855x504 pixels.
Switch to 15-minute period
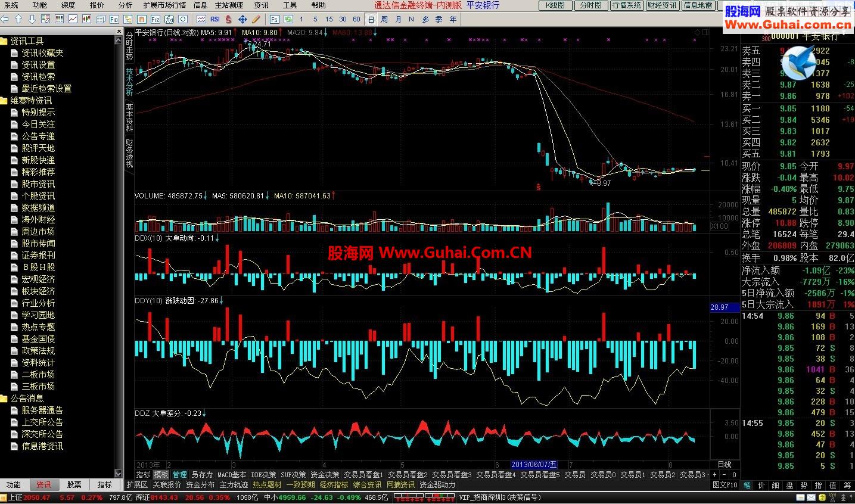[x=329, y=19]
